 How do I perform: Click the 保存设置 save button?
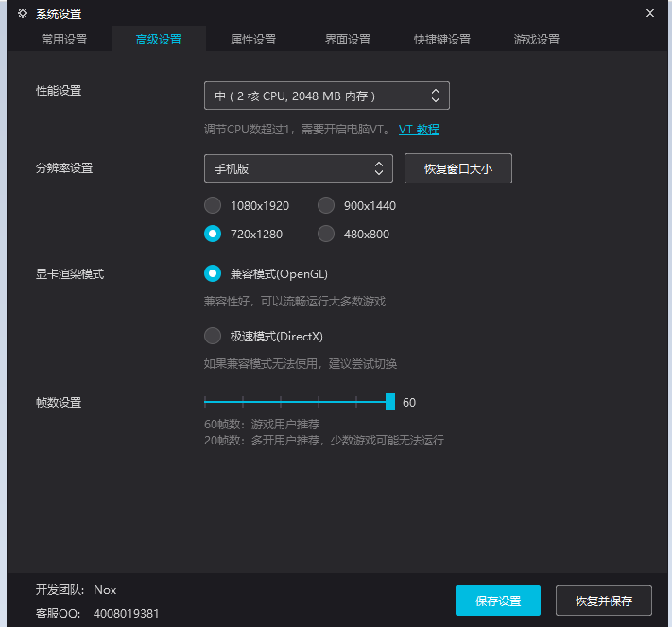[497, 601]
